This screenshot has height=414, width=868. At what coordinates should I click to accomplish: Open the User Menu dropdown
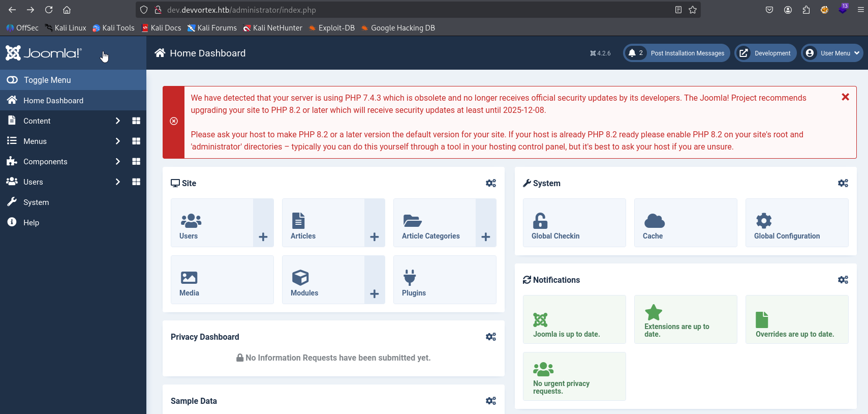coord(832,53)
